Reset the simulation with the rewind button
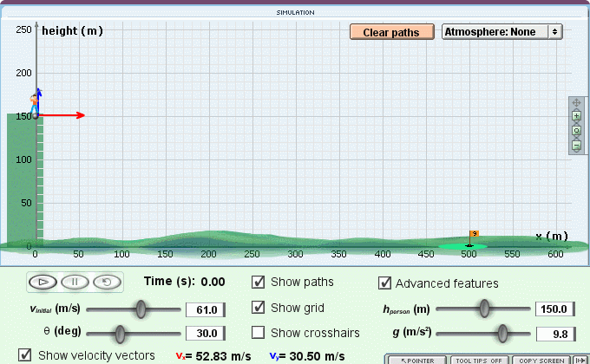 point(105,282)
